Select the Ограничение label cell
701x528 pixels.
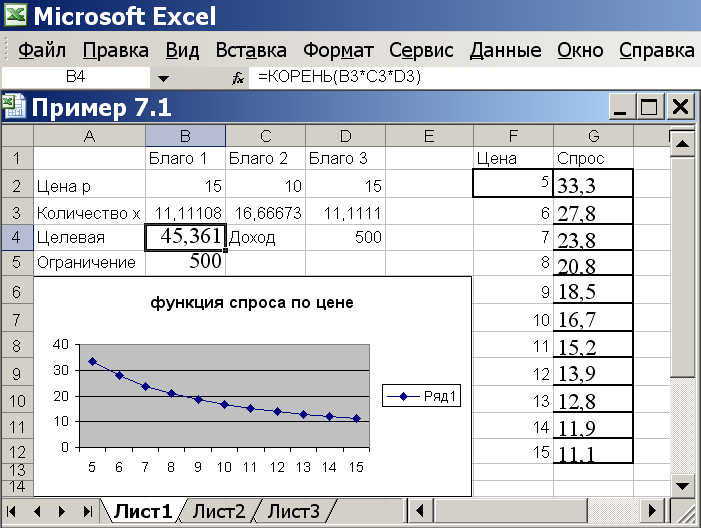pyautogui.click(x=89, y=262)
